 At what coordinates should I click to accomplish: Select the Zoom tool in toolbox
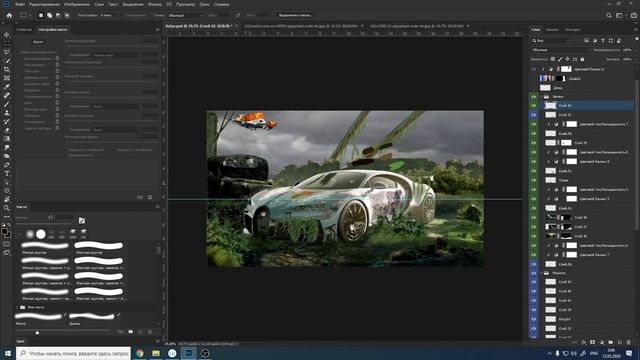click(7, 208)
